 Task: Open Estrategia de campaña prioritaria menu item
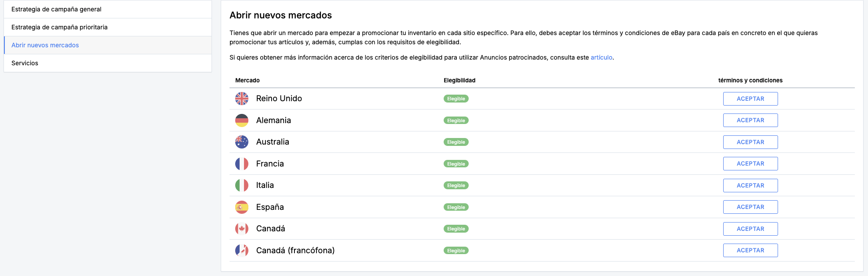click(108, 27)
